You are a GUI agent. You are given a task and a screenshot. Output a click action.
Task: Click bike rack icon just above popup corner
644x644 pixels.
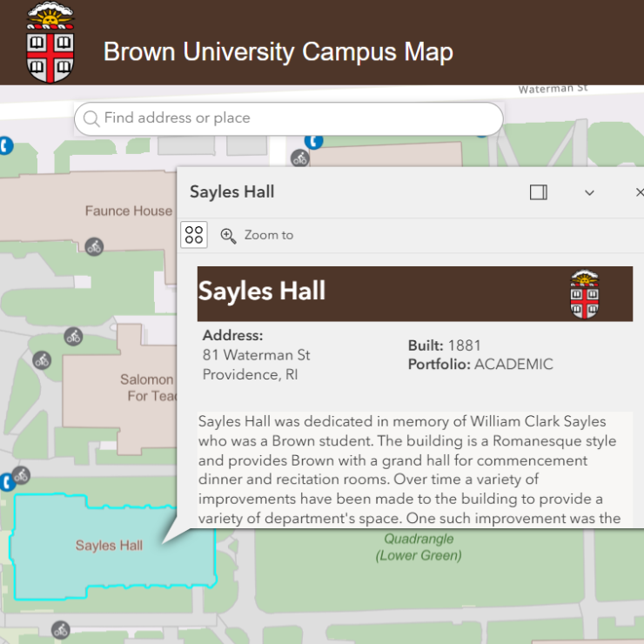(x=300, y=158)
